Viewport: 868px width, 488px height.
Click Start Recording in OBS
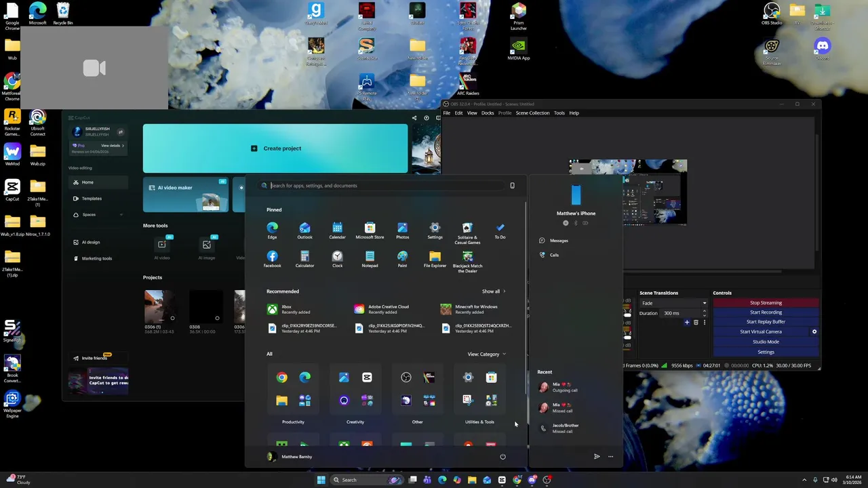tap(766, 312)
